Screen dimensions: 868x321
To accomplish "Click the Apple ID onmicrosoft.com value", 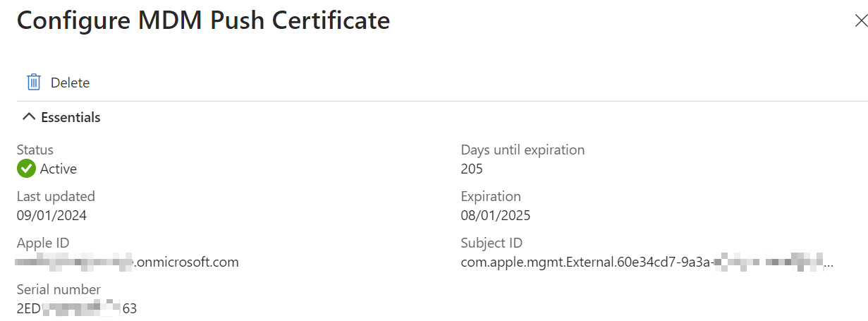I will 128,262.
